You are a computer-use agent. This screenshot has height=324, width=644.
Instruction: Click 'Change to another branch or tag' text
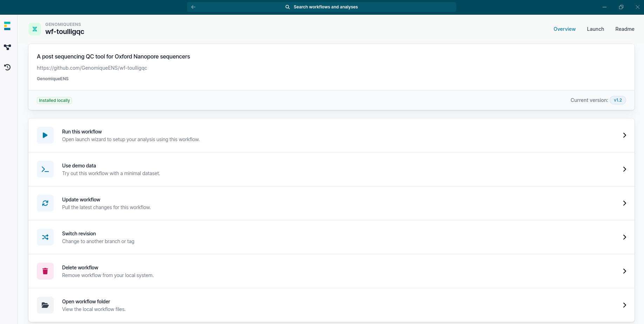click(98, 241)
